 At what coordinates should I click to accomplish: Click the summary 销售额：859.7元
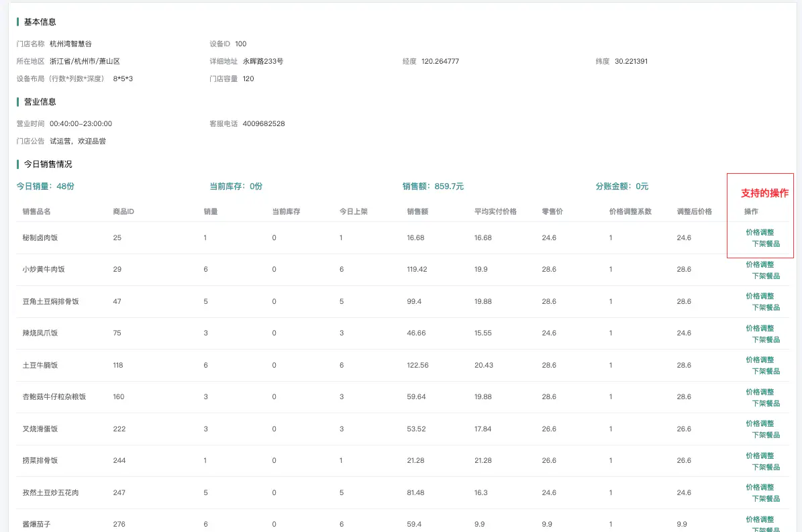pyautogui.click(x=434, y=187)
